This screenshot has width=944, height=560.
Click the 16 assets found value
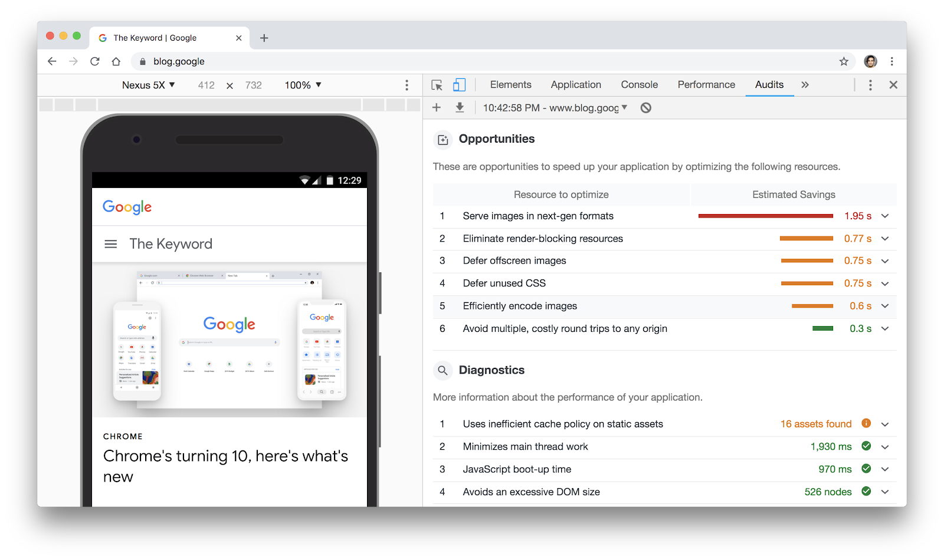[816, 424]
